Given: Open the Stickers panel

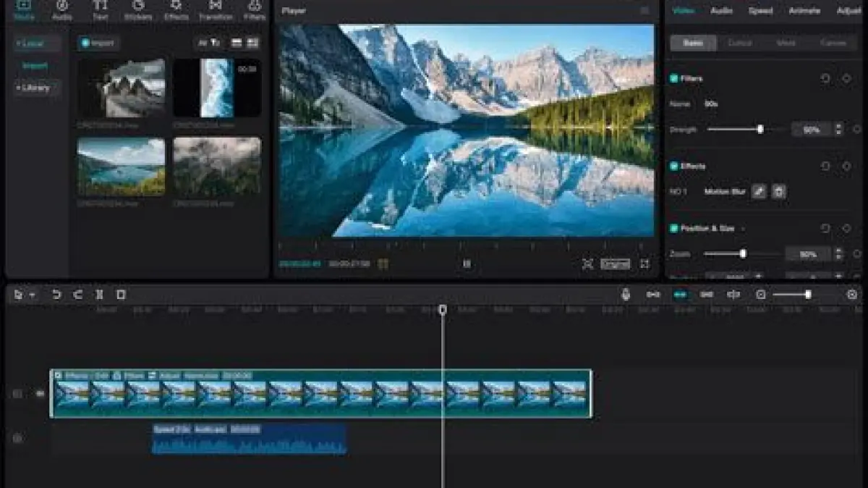Looking at the screenshot, I should pyautogui.click(x=137, y=9).
